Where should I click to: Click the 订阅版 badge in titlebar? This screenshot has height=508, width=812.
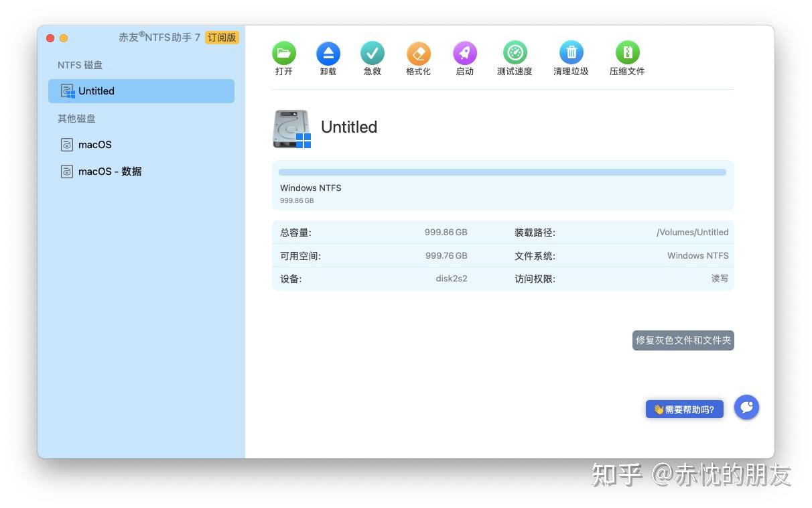pos(222,38)
